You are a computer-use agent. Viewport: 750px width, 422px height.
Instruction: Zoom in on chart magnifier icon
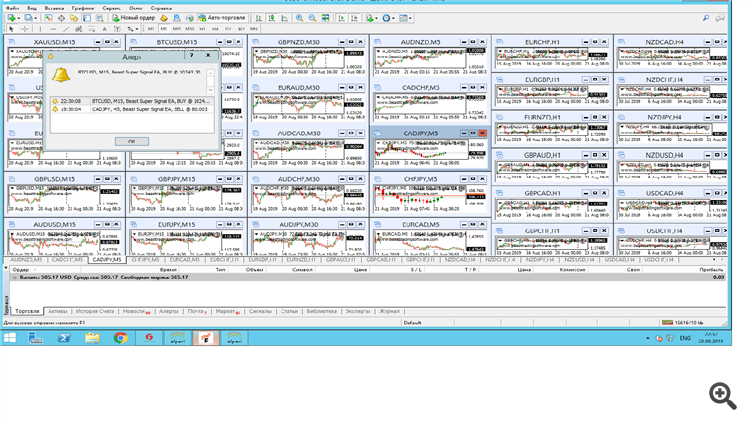click(299, 18)
